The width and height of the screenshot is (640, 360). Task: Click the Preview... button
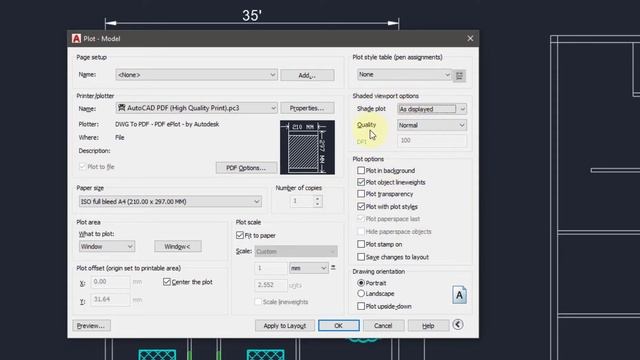point(91,326)
